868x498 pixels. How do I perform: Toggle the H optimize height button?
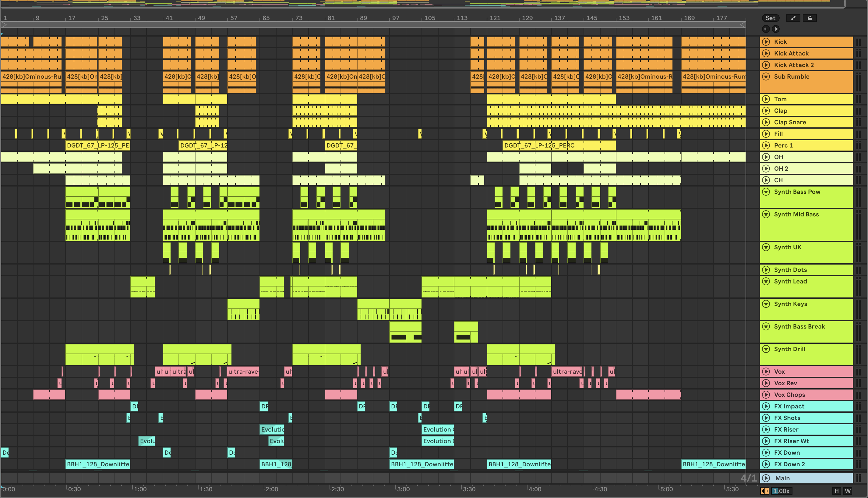(x=836, y=491)
